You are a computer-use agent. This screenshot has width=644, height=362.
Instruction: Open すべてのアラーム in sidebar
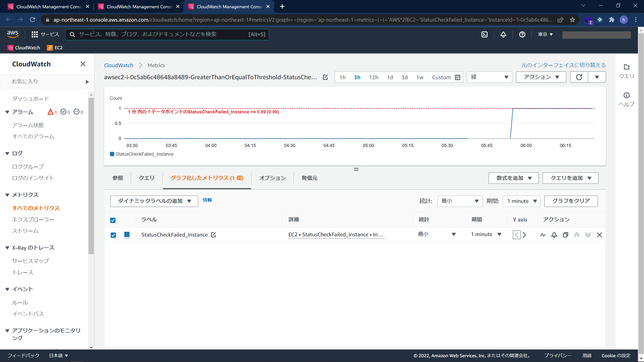click(x=33, y=137)
